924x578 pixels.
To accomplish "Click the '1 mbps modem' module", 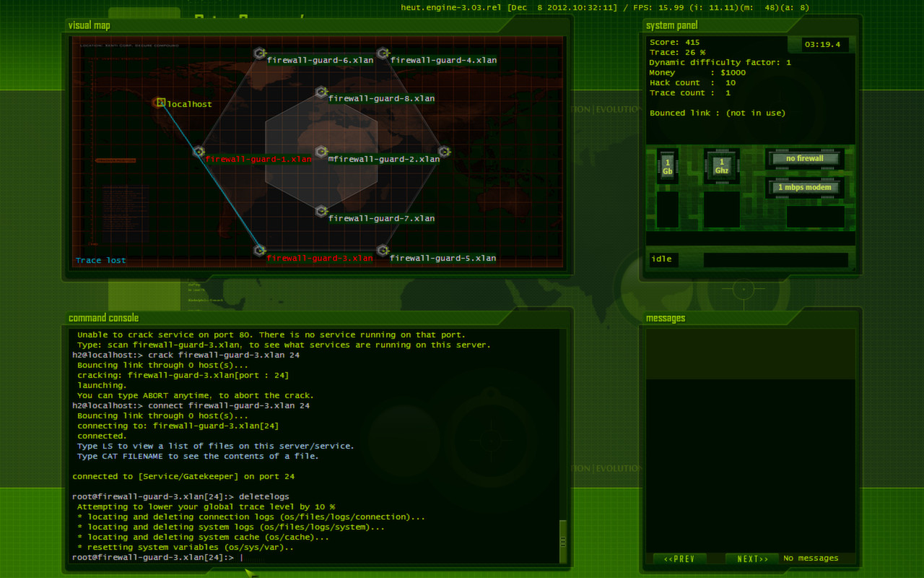I will tap(804, 187).
